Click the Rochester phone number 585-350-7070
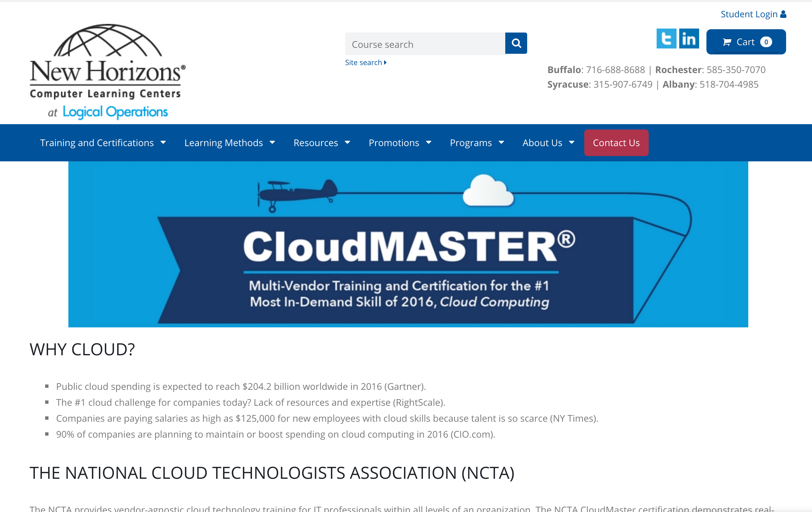Image resolution: width=812 pixels, height=512 pixels. point(736,70)
